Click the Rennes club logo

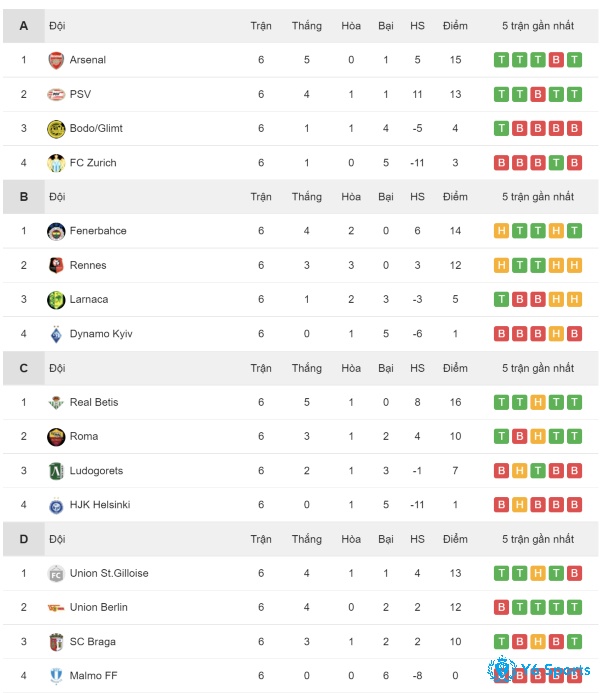(56, 265)
